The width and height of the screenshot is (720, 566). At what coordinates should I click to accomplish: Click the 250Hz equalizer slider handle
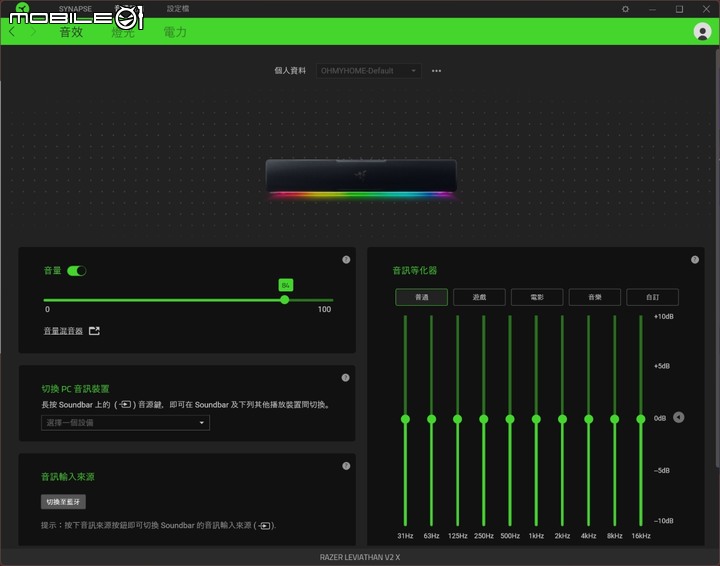[484, 419]
